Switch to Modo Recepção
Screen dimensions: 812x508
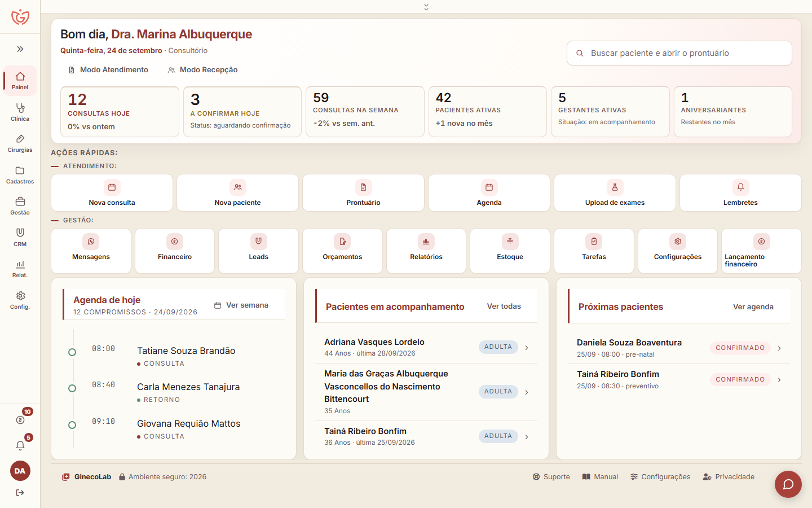click(x=202, y=70)
